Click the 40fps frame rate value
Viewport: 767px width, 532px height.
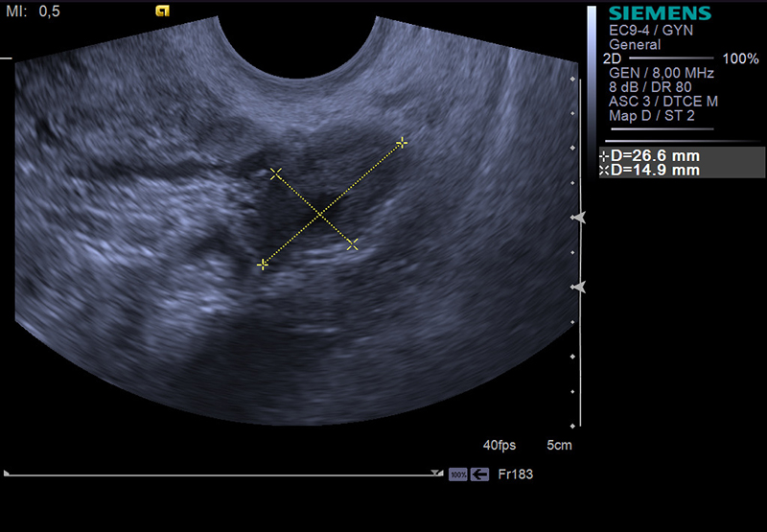(x=500, y=445)
